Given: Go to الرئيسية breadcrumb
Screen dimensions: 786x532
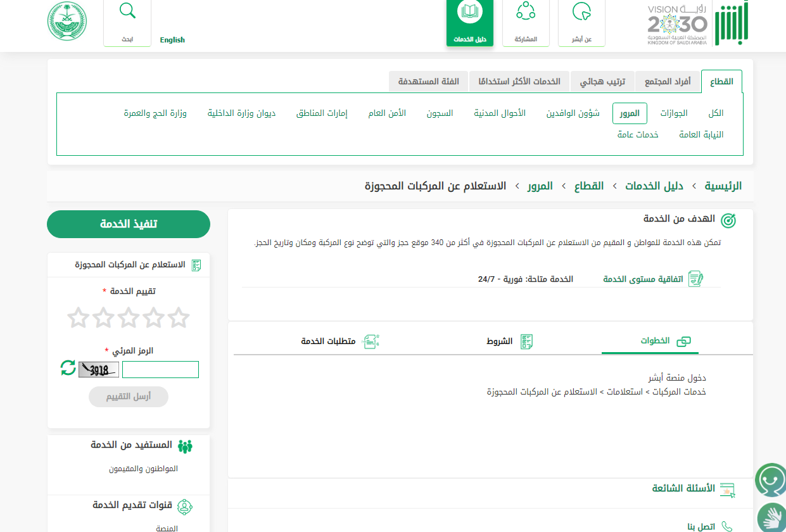Looking at the screenshot, I should [723, 186].
